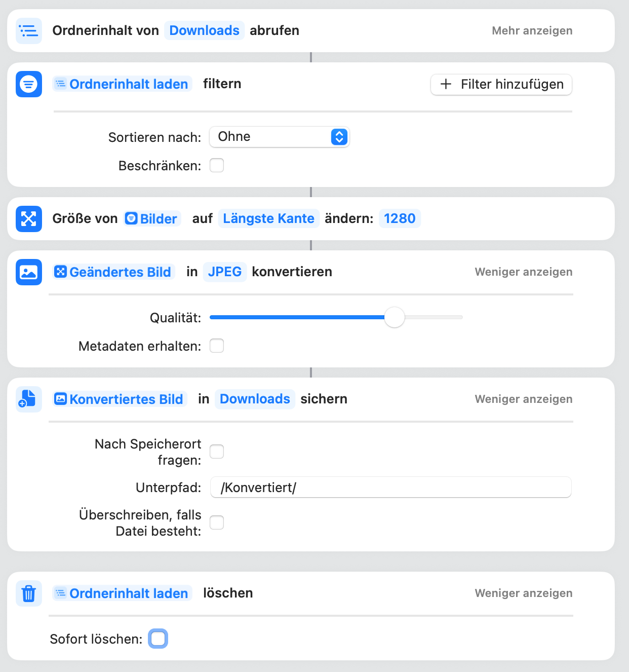629x672 pixels.
Task: Click the convert image action icon
Action: coord(29,272)
